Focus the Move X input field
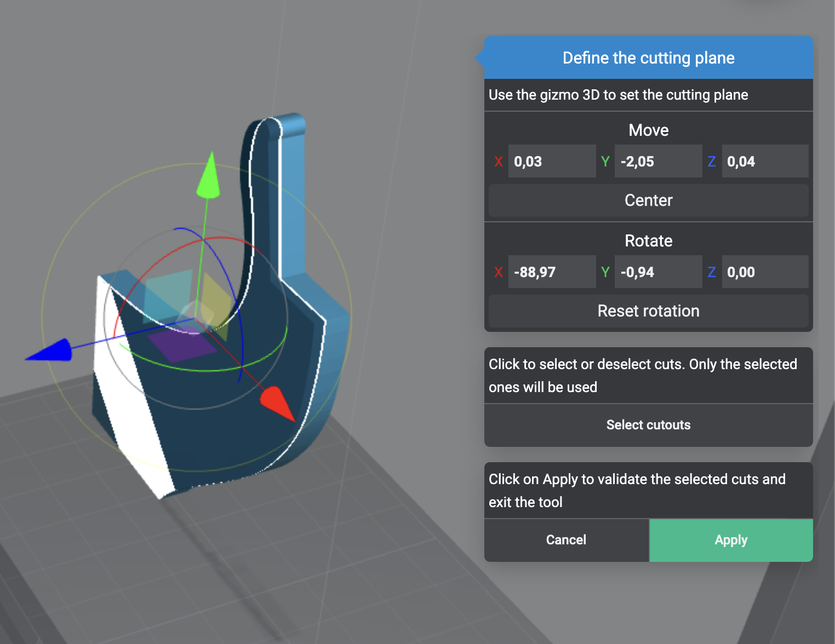 click(x=551, y=162)
